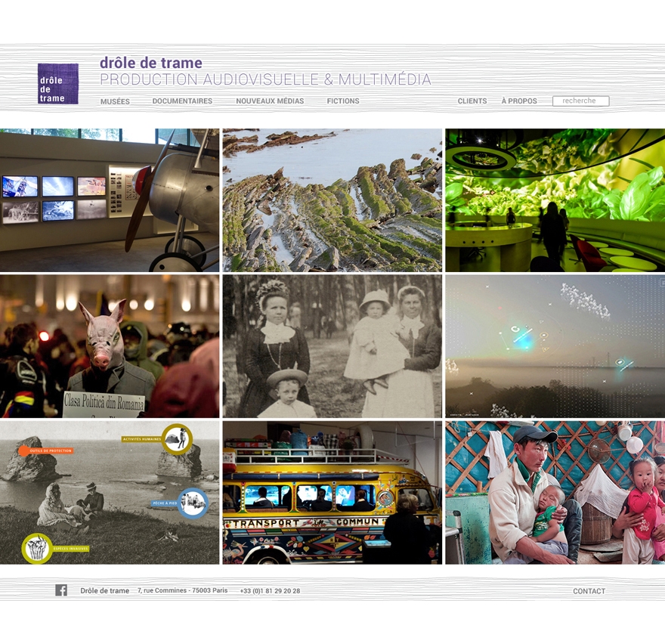The width and height of the screenshot is (665, 644).
Task: Click the recherche search field
Action: click(580, 101)
